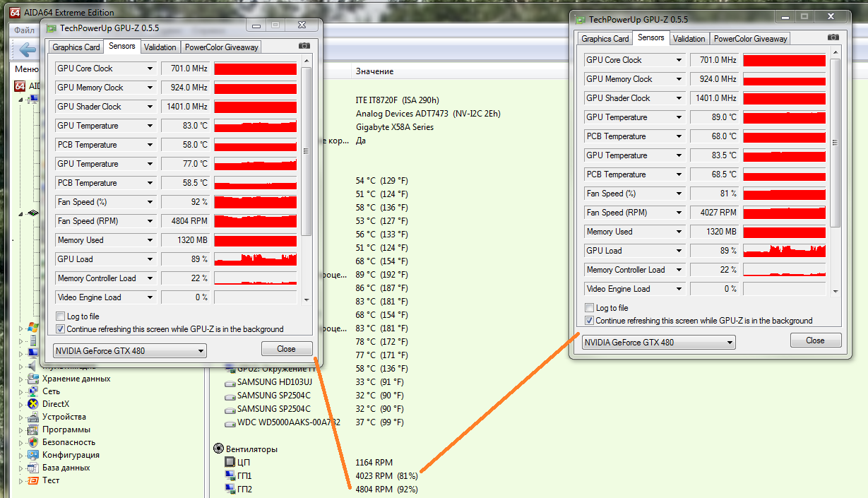Open the Файл menu in AIDA64
868x498 pixels.
click(24, 30)
